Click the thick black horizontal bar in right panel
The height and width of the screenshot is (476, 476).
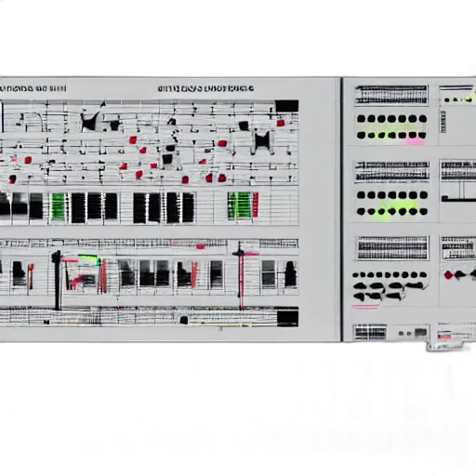(458, 199)
